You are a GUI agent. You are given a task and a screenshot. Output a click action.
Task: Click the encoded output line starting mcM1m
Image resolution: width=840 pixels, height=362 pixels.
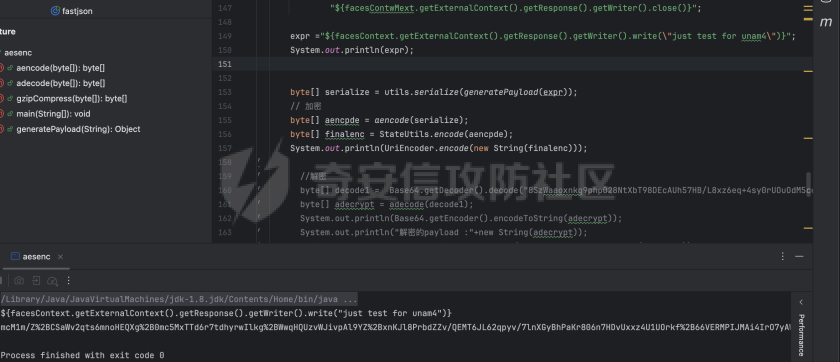(396, 327)
